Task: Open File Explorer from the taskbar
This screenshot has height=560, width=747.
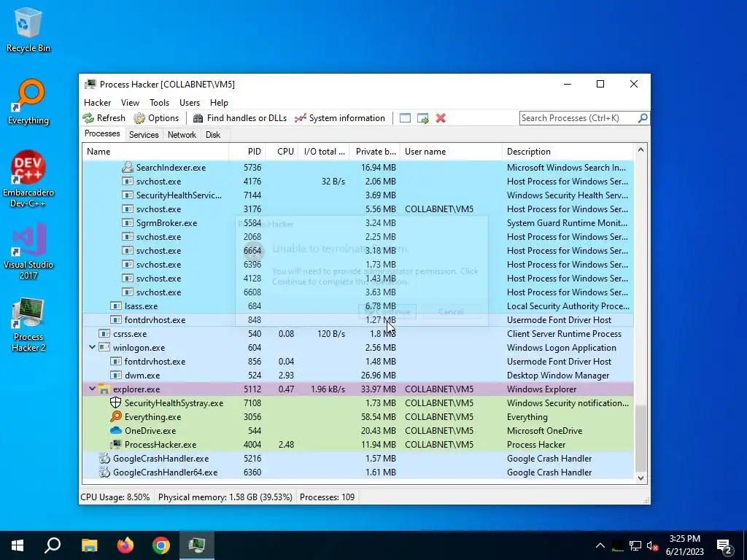Action: [x=89, y=545]
